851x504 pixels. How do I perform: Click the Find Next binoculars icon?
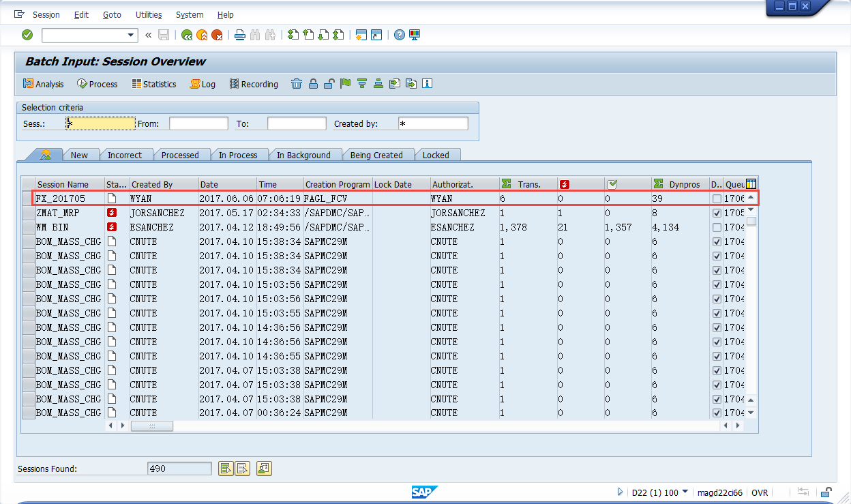click(270, 35)
